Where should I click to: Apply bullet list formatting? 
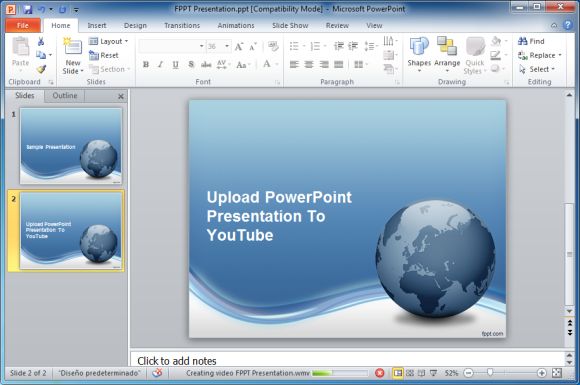294,46
